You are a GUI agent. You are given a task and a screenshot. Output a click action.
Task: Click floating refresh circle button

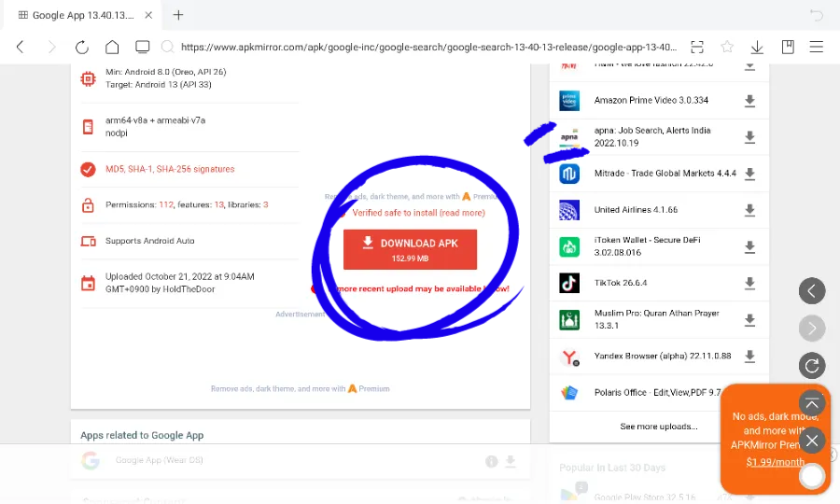coord(812,366)
